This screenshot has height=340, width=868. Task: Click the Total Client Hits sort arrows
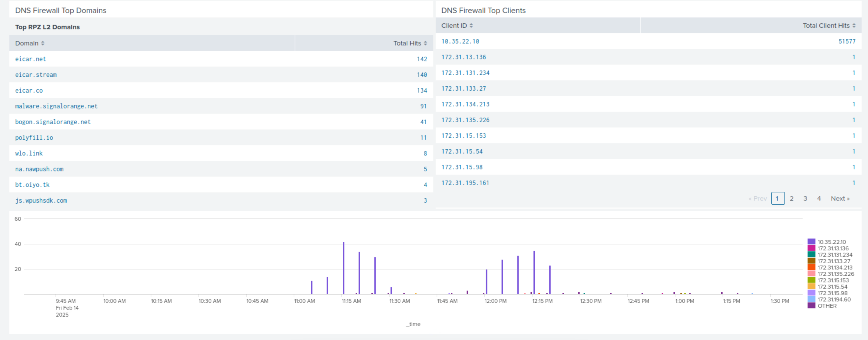pyautogui.click(x=854, y=26)
